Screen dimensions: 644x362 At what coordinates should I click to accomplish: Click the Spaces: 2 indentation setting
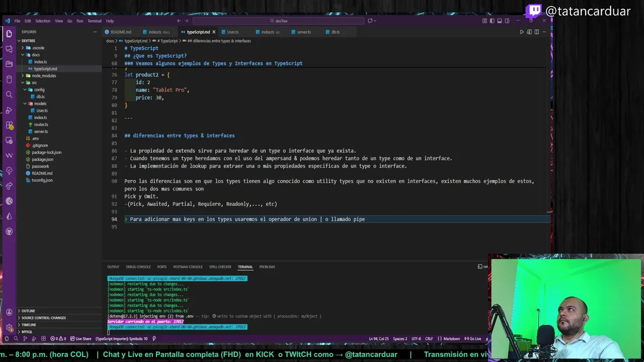click(x=400, y=338)
